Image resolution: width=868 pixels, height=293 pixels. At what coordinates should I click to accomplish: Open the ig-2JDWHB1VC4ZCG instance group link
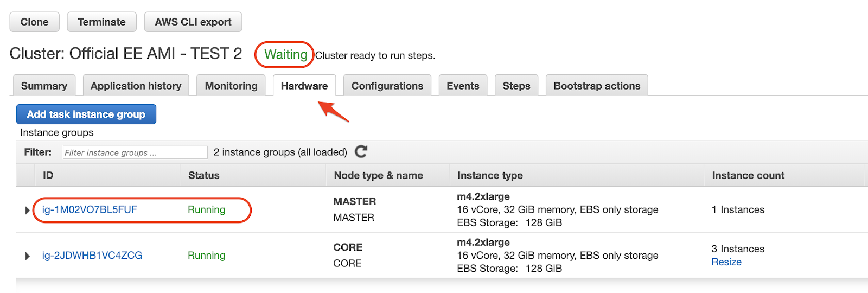tap(92, 255)
